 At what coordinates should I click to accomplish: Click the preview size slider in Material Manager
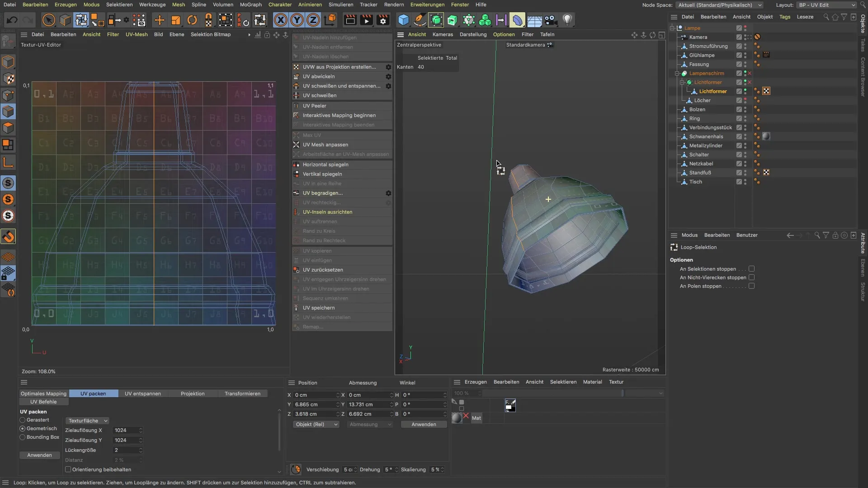pyautogui.click(x=553, y=393)
